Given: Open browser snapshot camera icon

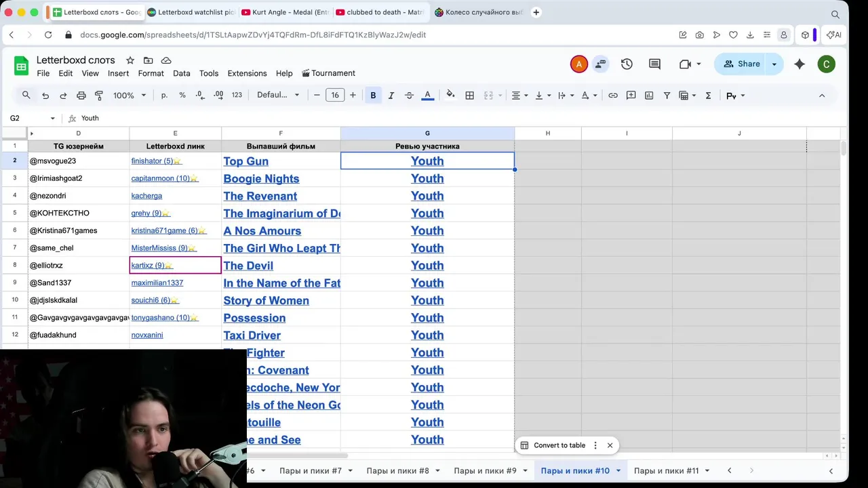Looking at the screenshot, I should point(699,35).
